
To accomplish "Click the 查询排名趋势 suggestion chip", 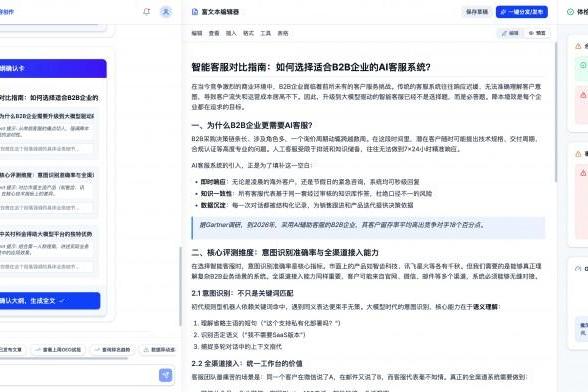I will [x=112, y=350].
